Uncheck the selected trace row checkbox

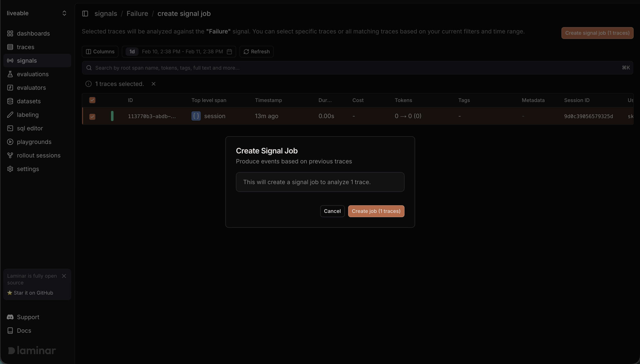click(92, 116)
